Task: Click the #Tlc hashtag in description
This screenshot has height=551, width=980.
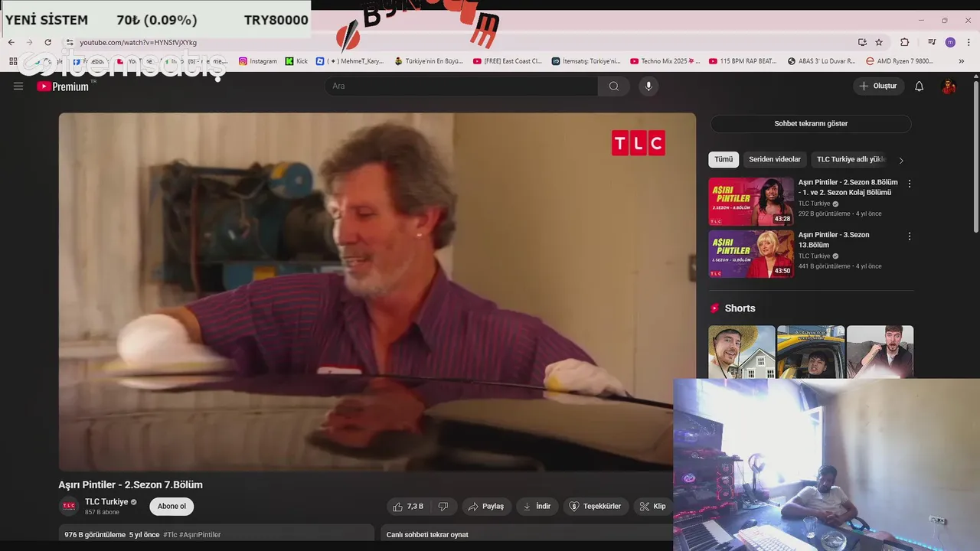Action: coord(170,535)
